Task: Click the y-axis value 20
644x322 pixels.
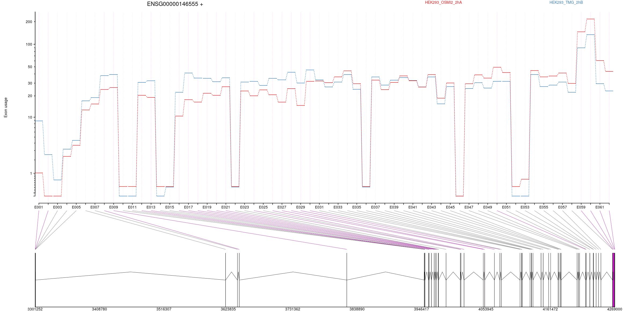Action: pyautogui.click(x=30, y=96)
